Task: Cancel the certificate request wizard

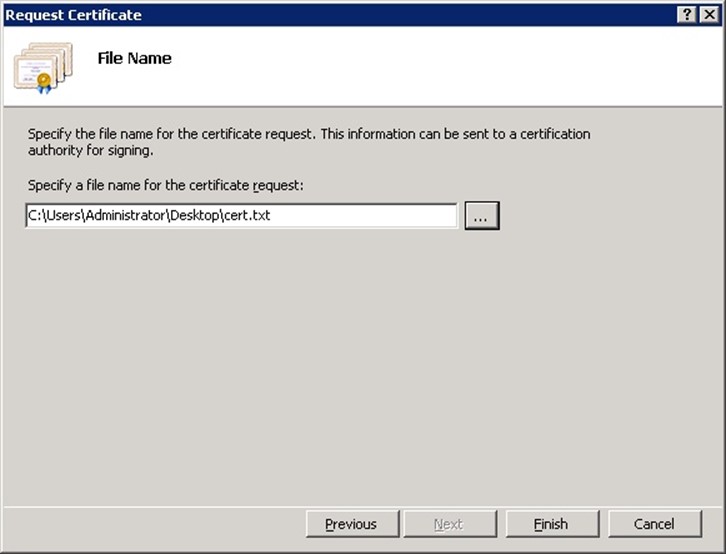Action: pos(654,524)
